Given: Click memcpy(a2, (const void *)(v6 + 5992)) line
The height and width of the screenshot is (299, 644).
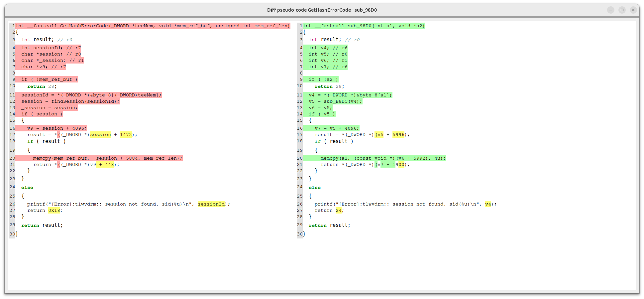Looking at the screenshot, I should pos(383,158).
